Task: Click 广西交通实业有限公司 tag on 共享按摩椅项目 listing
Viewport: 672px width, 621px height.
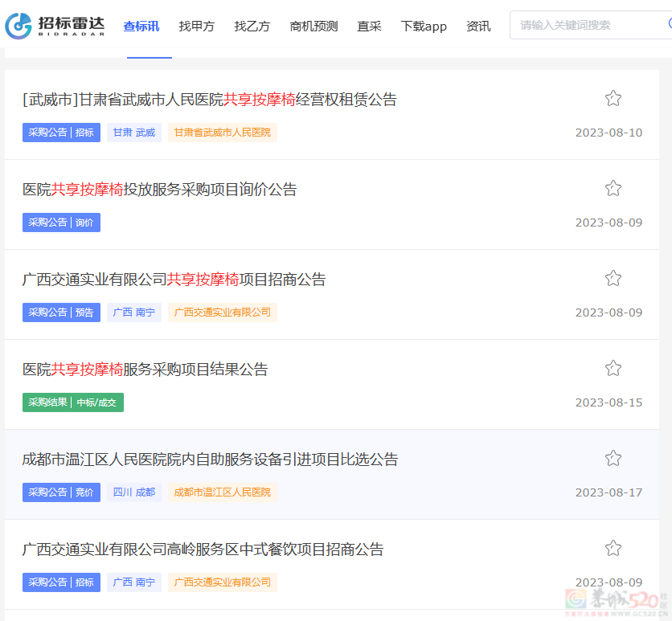Action: (223, 313)
